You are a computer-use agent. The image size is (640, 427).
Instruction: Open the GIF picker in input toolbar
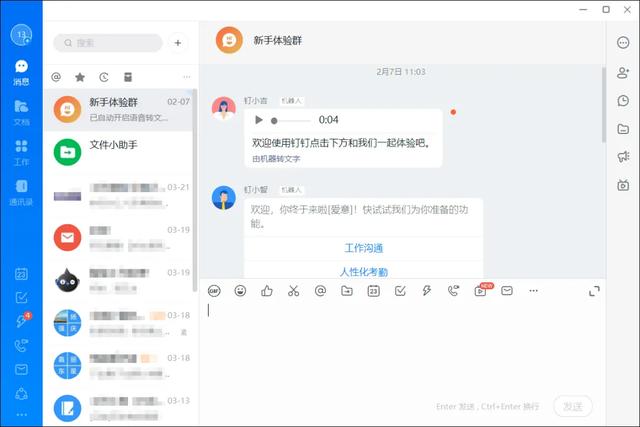(214, 291)
